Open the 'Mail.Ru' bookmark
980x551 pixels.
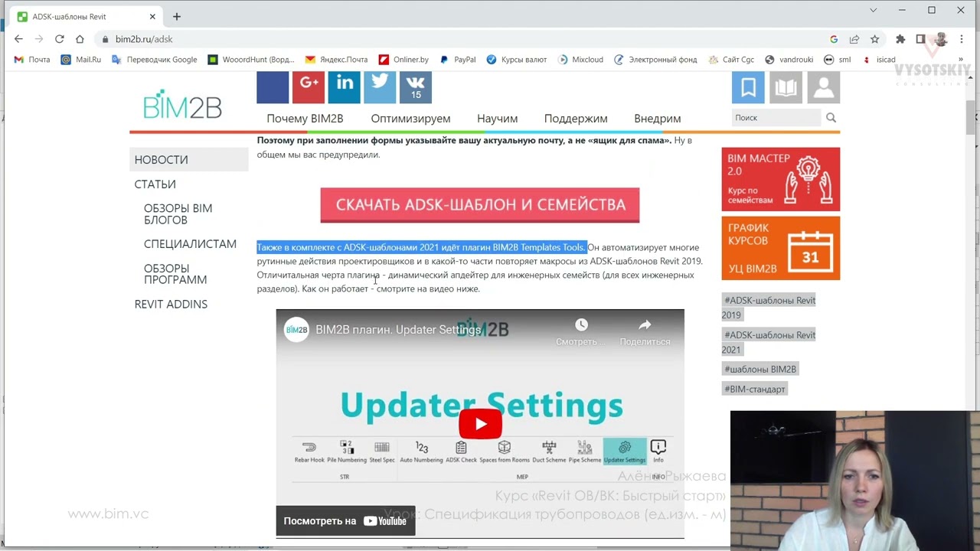81,60
